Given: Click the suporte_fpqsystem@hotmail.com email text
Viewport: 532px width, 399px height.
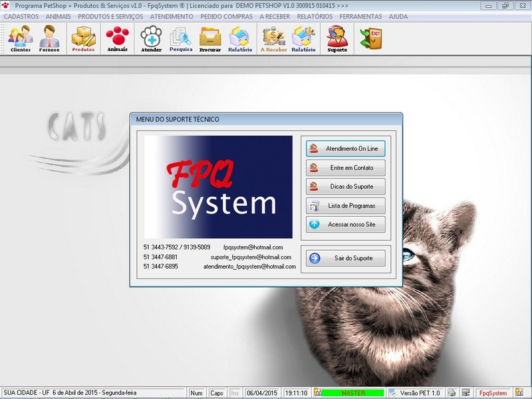Looking at the screenshot, I should pos(251,257).
